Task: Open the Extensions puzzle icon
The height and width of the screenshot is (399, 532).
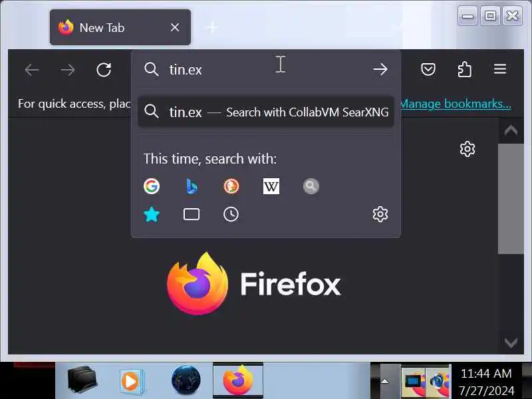Action: pyautogui.click(x=464, y=70)
